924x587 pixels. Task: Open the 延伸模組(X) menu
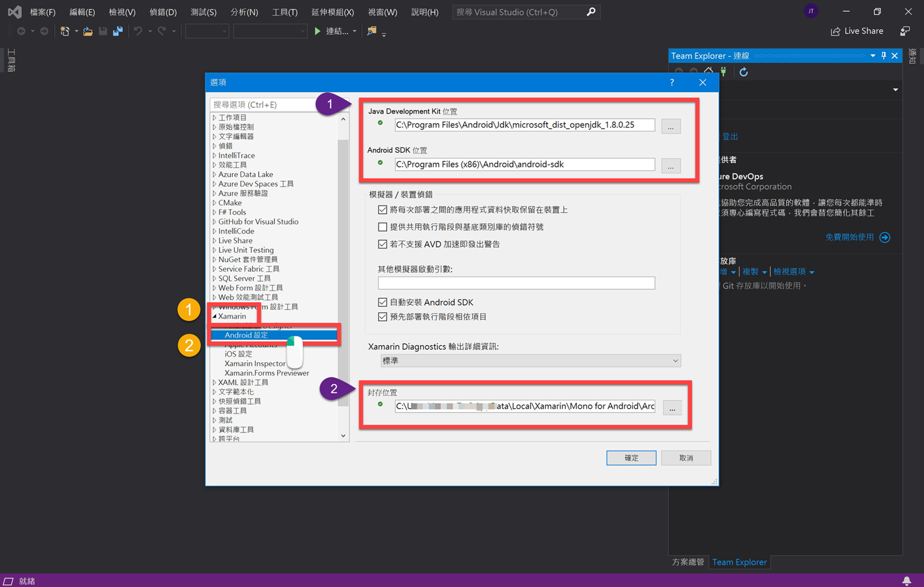pos(332,11)
